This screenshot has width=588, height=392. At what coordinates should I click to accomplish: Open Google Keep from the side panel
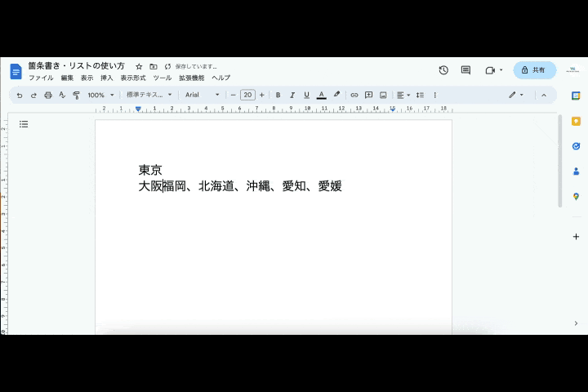click(576, 121)
